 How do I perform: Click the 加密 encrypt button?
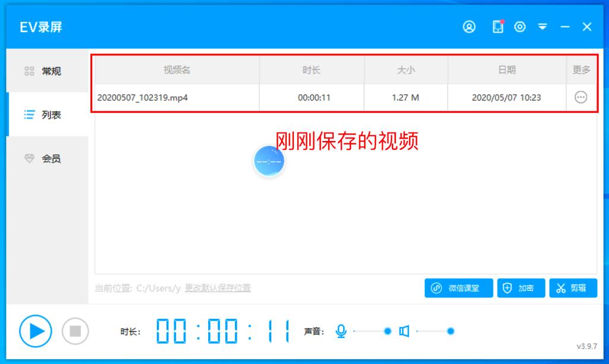[x=520, y=288]
